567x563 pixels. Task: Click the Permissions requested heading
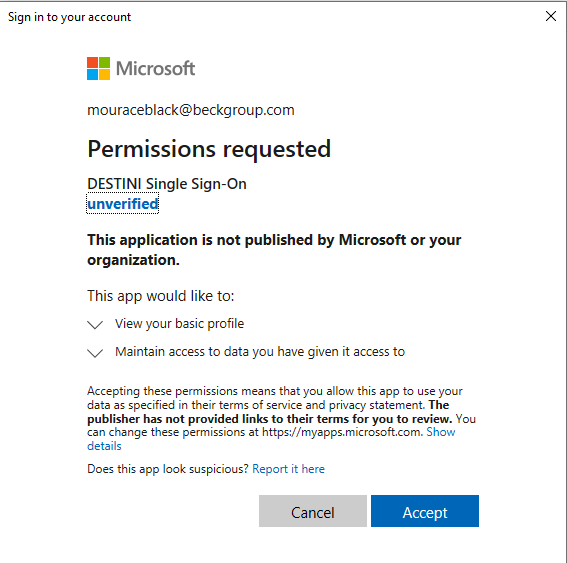[x=209, y=149]
